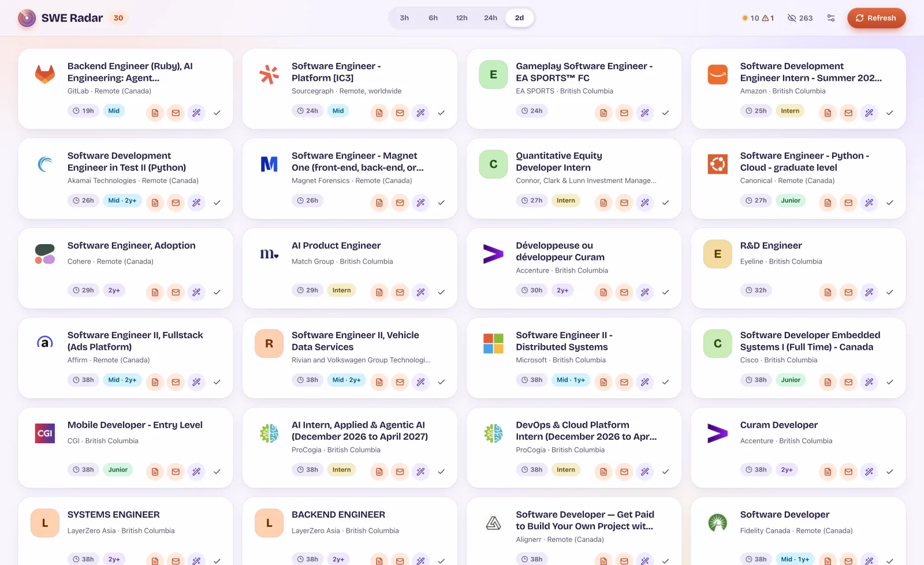924x565 pixels.
Task: Click checkmark on Accenture Développeuse Curam card
Action: point(665,293)
